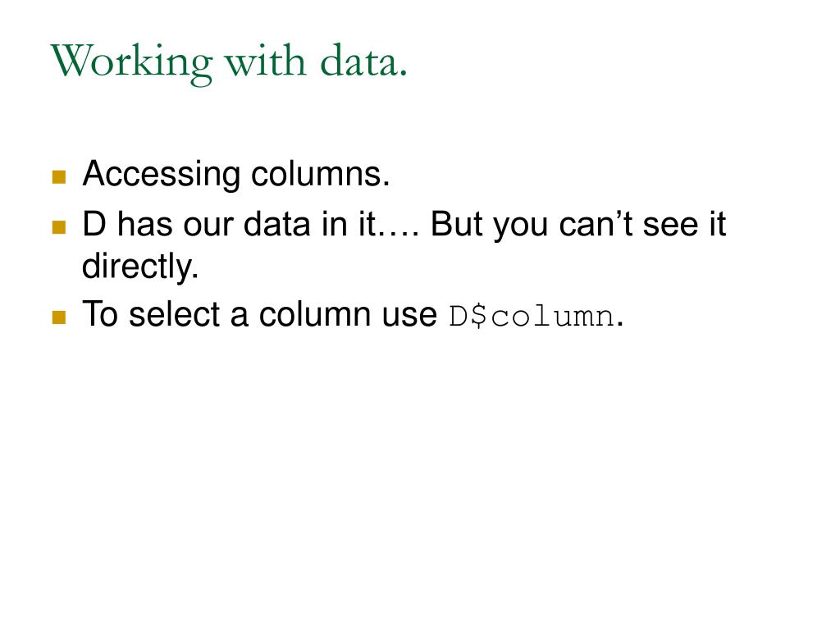The width and height of the screenshot is (840, 630).
Task: Click the bullet square before To select a column
Action: click(x=59, y=317)
